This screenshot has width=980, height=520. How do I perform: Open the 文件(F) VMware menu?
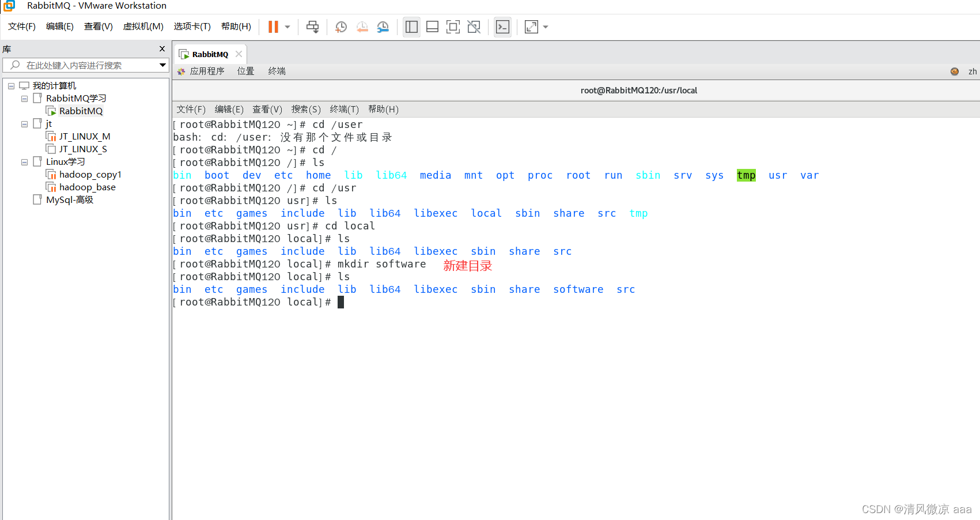tap(22, 27)
